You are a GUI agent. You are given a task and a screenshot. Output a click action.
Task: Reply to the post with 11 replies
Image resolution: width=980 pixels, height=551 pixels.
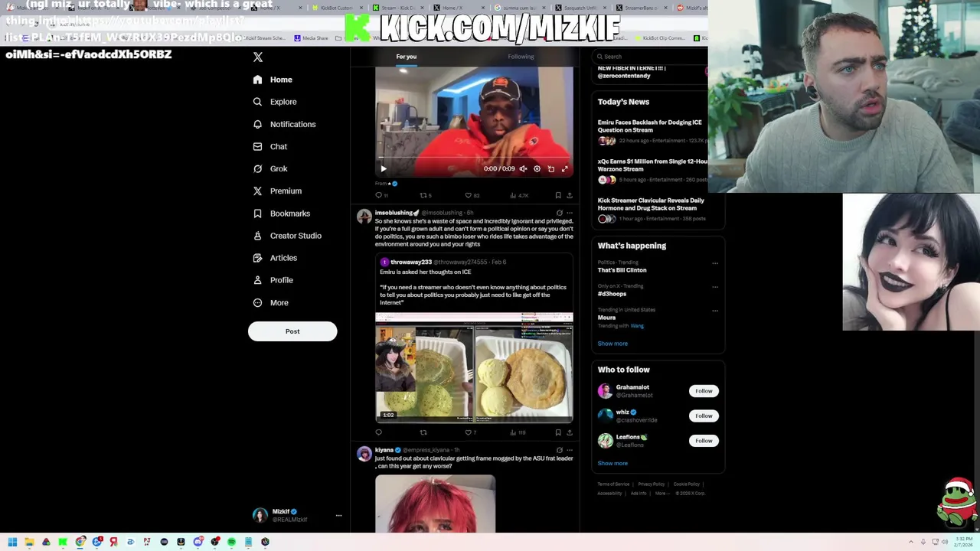pos(381,195)
